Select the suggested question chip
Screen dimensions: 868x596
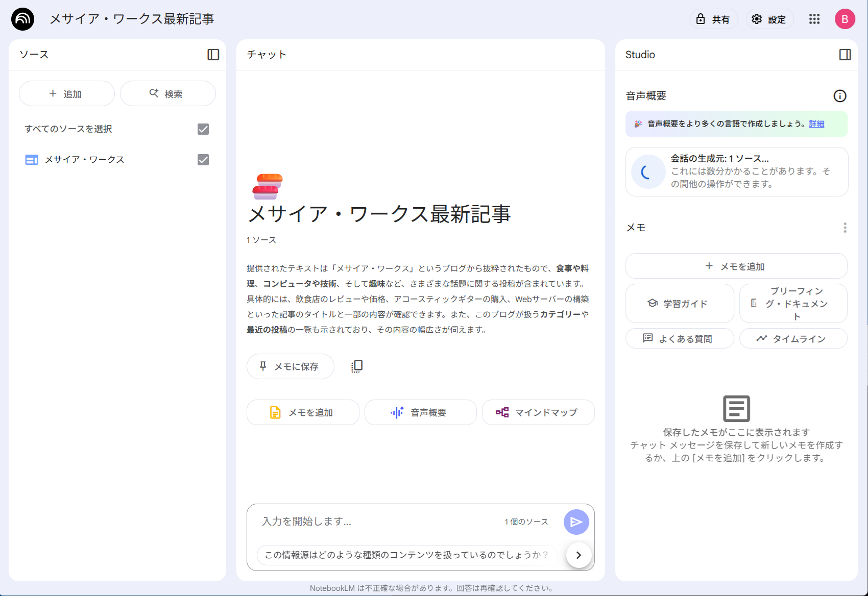point(406,555)
